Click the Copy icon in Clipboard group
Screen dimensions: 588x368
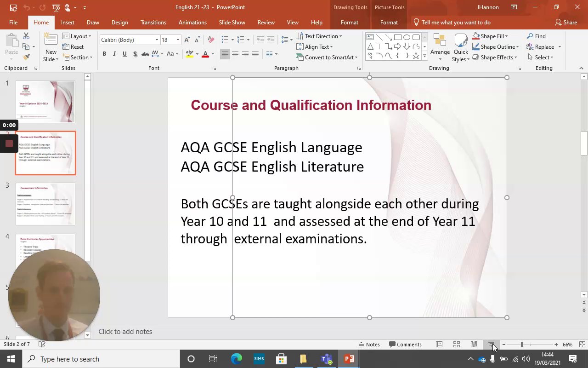pyautogui.click(x=26, y=46)
